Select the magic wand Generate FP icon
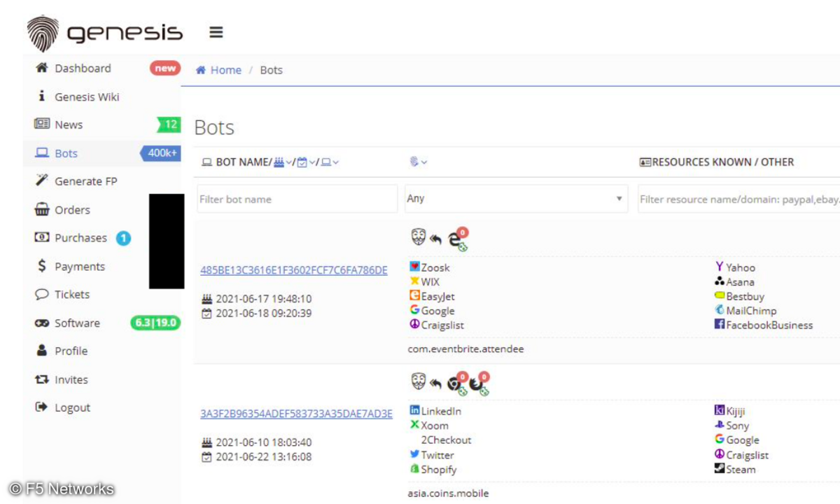840x504 pixels. (42, 181)
